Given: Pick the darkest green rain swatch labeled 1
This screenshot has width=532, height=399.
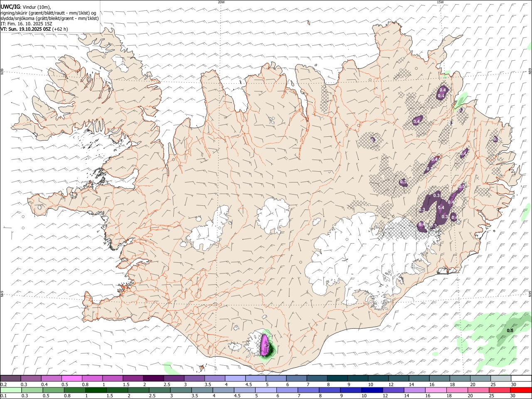Looking at the screenshot, I should (x=96, y=390).
